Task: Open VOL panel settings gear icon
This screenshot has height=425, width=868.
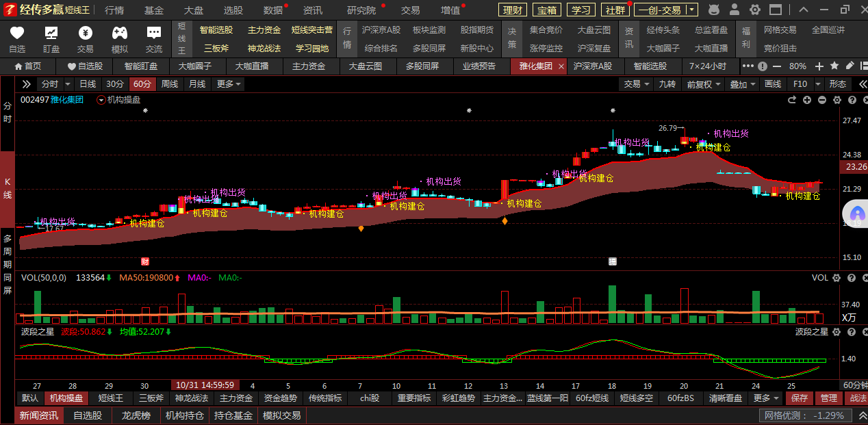Action: [837, 278]
